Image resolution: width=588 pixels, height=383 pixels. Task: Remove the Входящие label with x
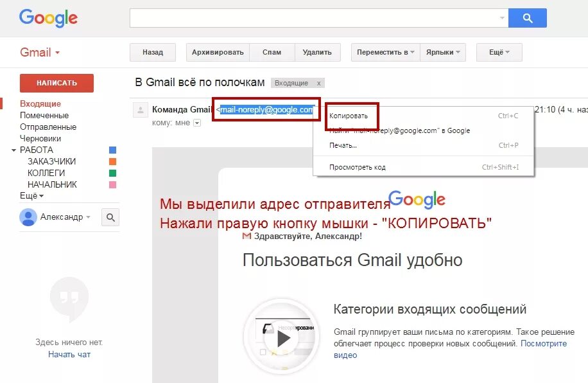pos(319,83)
